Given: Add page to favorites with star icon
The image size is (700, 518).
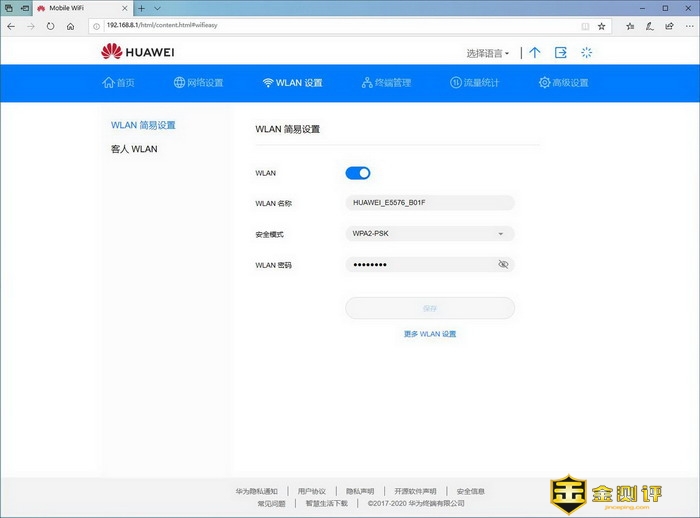Looking at the screenshot, I should (x=602, y=26).
